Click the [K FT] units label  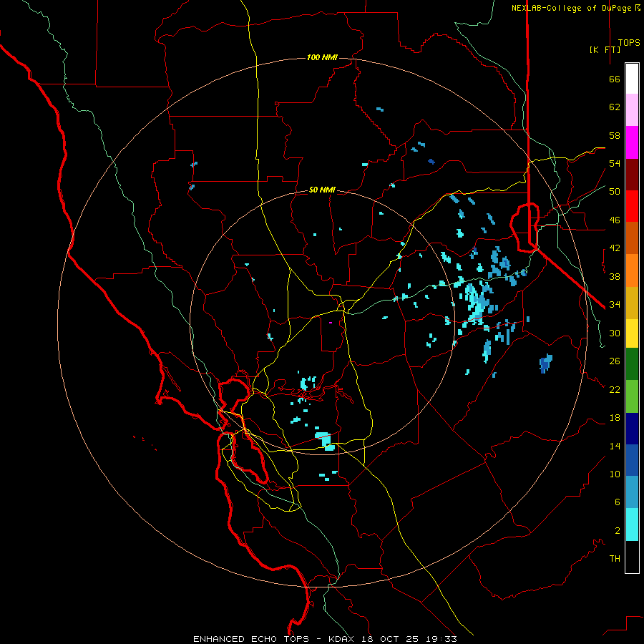(x=605, y=49)
